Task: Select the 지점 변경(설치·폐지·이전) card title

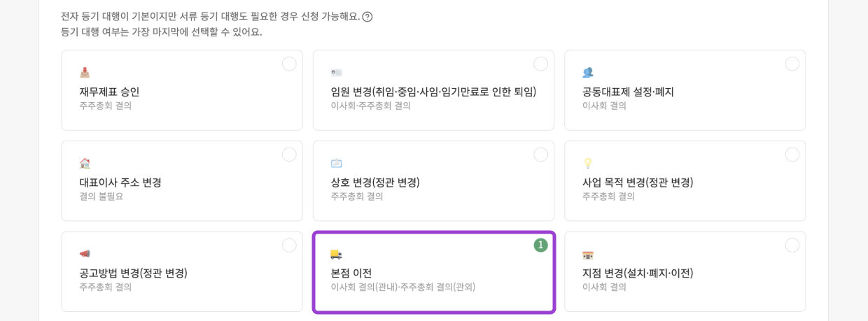Action: point(638,273)
